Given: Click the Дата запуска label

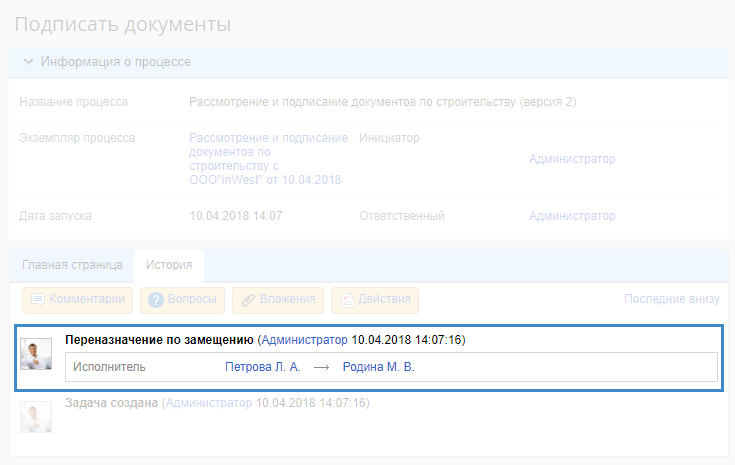Looking at the screenshot, I should pos(55,216).
